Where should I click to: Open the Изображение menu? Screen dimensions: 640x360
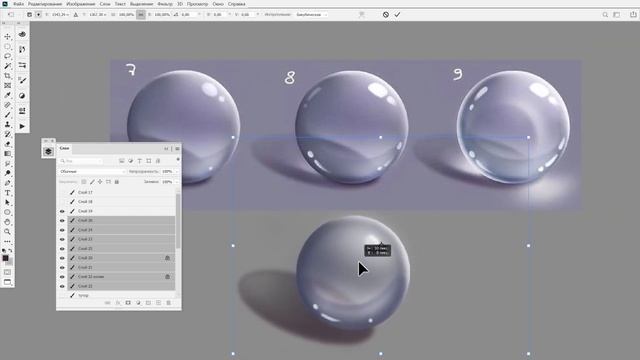pos(81,4)
